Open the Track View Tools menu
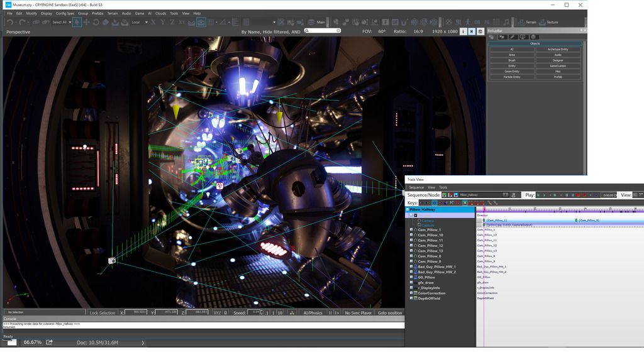Screen dimensions: 644x362 pyautogui.click(x=443, y=187)
